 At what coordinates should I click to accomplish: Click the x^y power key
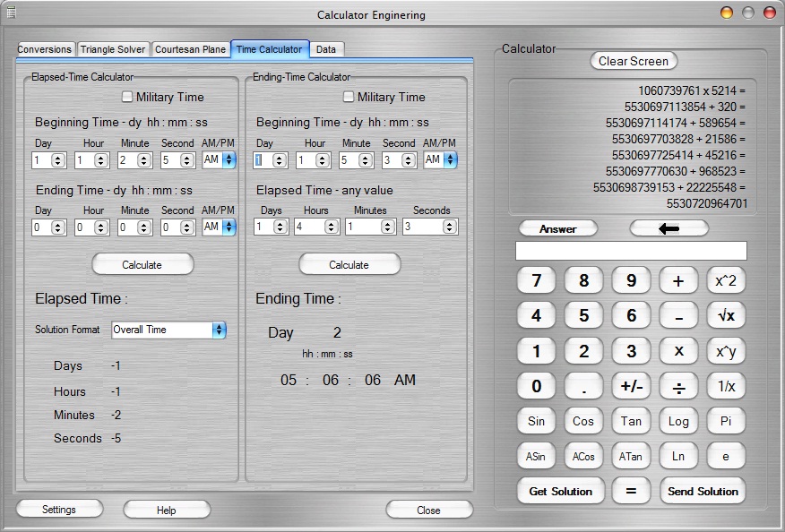726,351
